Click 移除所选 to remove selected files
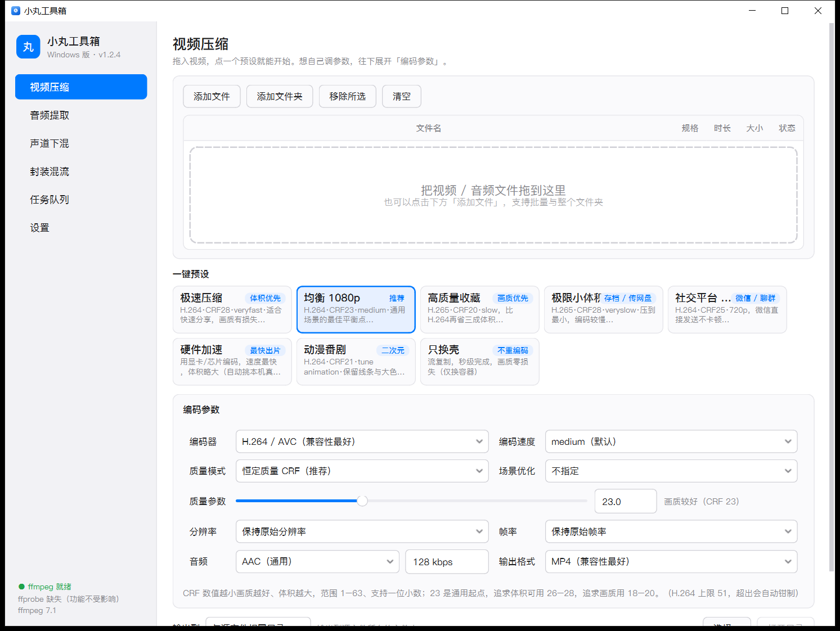Screen dimensions: 840x631 pyautogui.click(x=348, y=97)
